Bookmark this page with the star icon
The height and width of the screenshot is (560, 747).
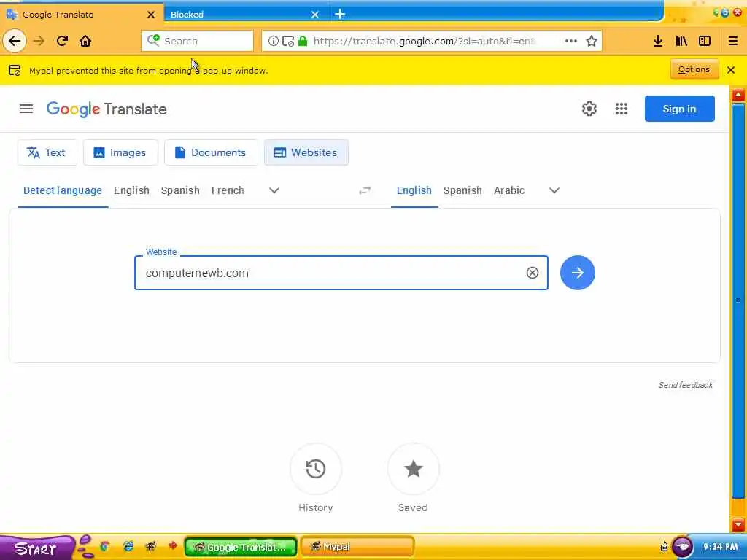591,41
